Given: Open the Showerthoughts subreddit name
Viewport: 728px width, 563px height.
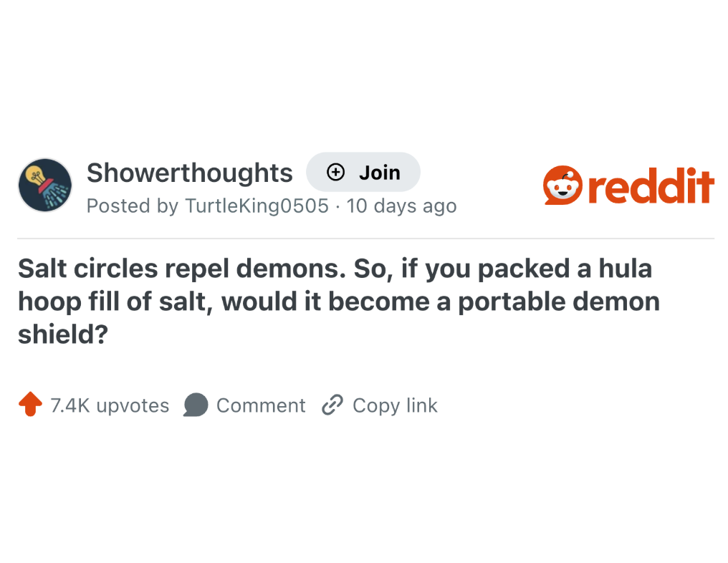Looking at the screenshot, I should point(189,173).
